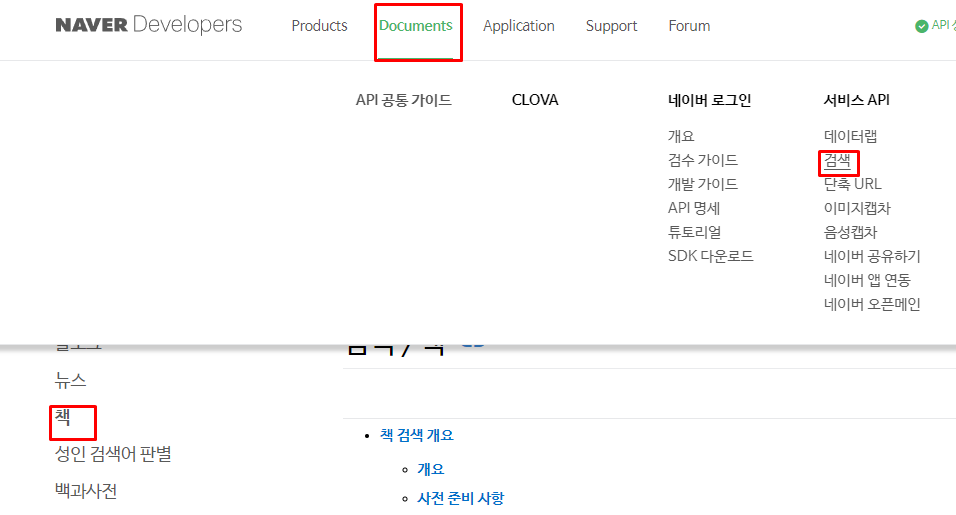This screenshot has height=515, width=956.
Task: Open 데이터랩 service API link
Action: [851, 136]
